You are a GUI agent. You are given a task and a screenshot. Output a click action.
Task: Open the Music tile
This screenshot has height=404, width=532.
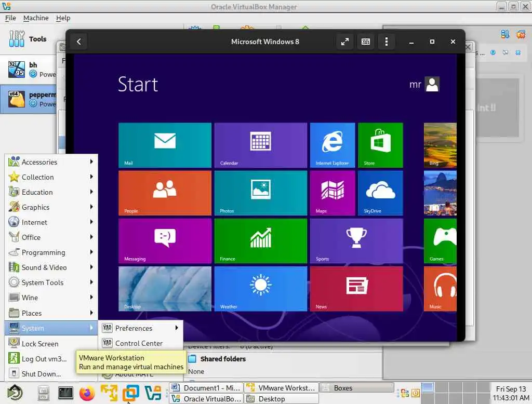coord(440,289)
